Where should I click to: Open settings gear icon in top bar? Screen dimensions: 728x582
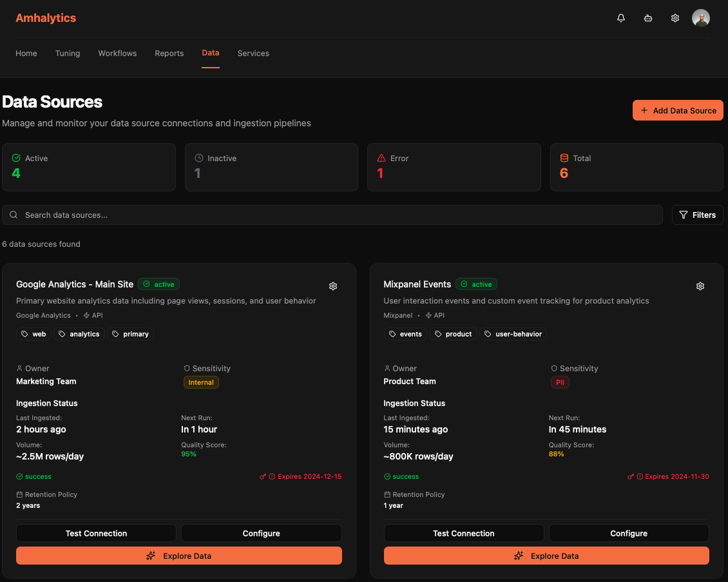tap(675, 18)
